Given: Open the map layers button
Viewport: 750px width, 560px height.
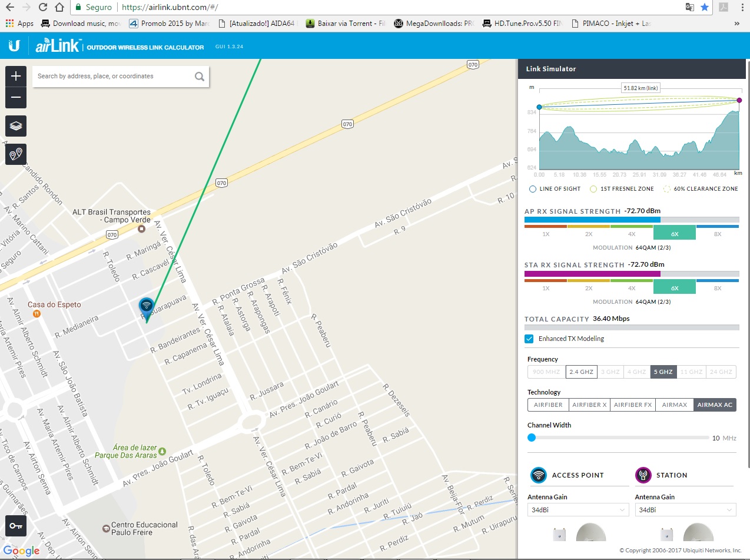Looking at the screenshot, I should (x=16, y=125).
